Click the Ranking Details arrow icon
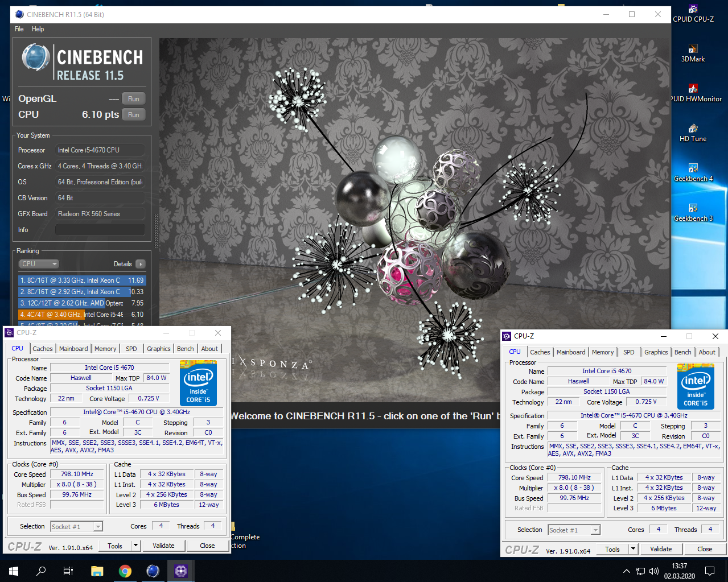 coord(141,264)
